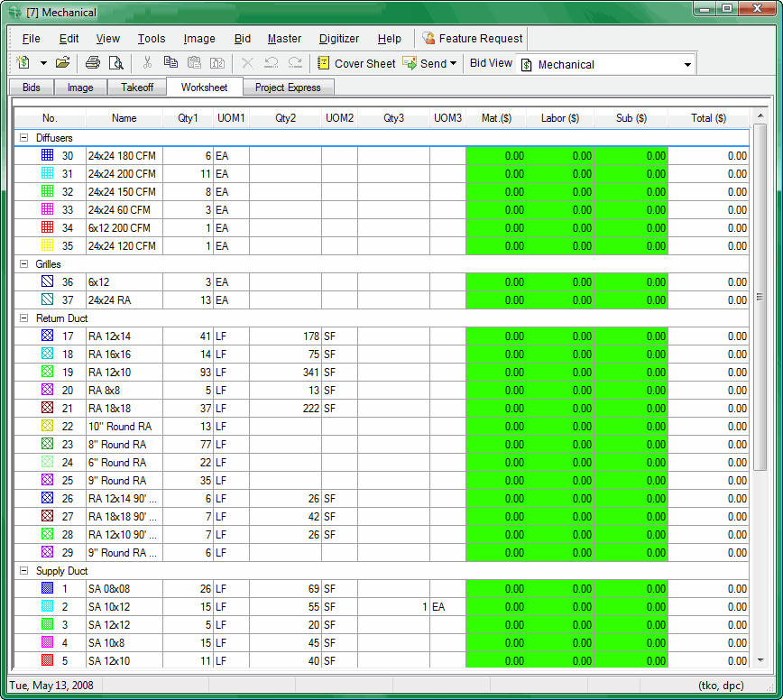Click the yellow crosshatch icon for item 22
783x700 pixels.
(48, 426)
